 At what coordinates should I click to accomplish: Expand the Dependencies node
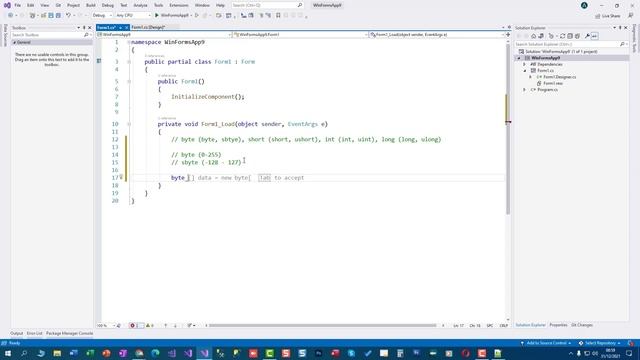(524, 64)
